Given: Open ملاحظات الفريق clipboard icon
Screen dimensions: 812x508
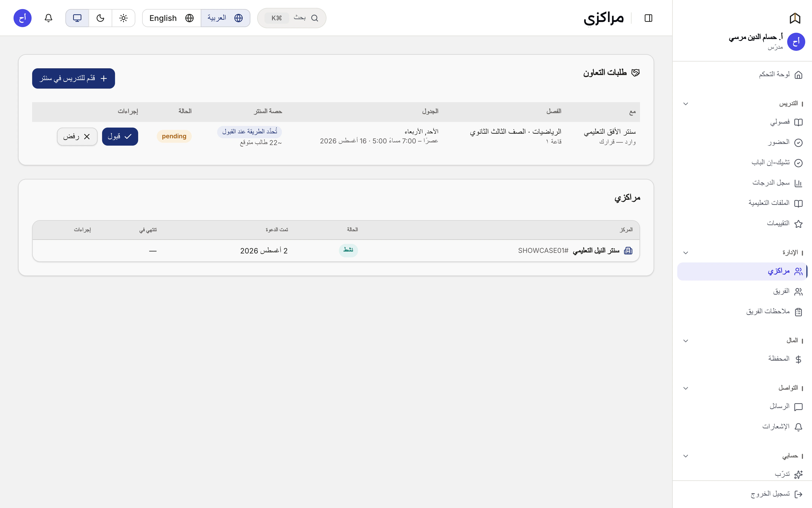Looking at the screenshot, I should (799, 312).
